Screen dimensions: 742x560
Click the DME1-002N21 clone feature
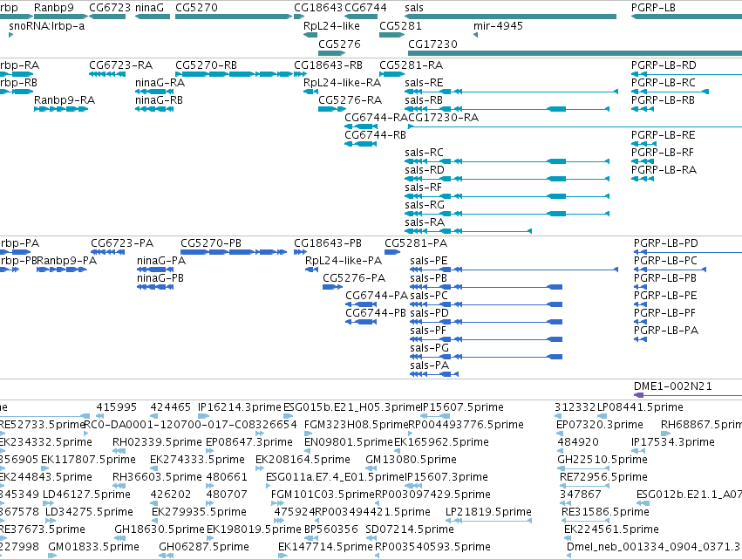point(688,395)
